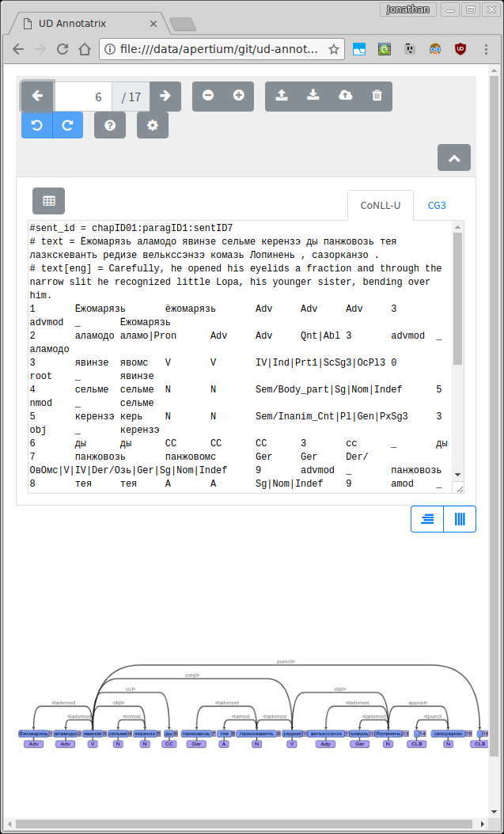Select token 'явинзе' in the tree
Image resolution: width=504 pixels, height=834 pixels.
tap(93, 734)
